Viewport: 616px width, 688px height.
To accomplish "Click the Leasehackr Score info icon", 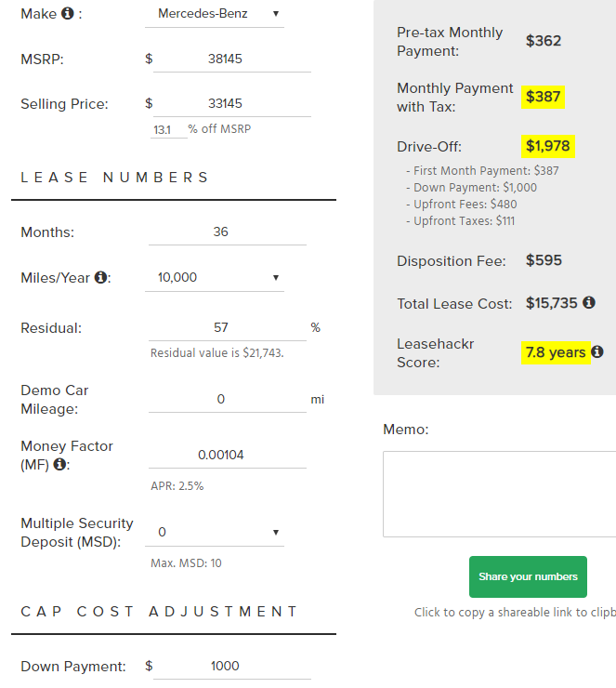I will [597, 351].
